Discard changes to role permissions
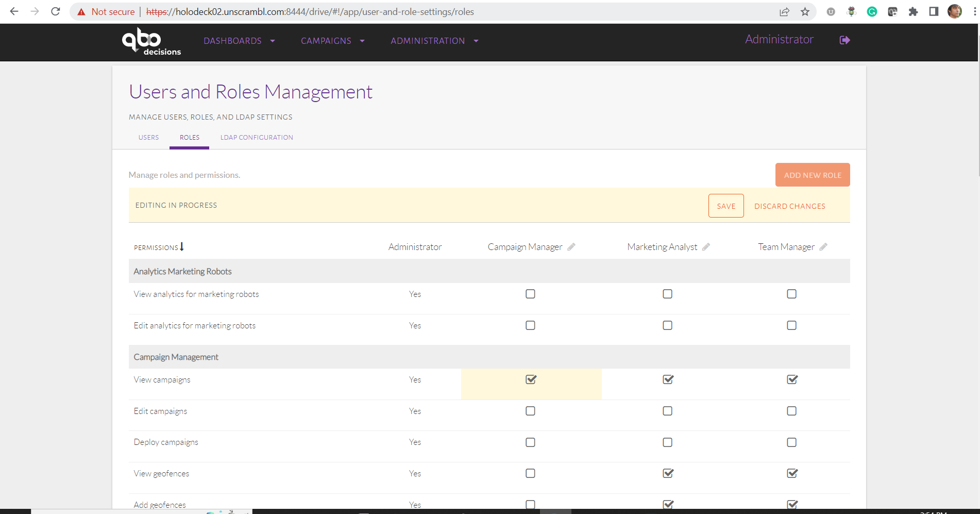 789,206
